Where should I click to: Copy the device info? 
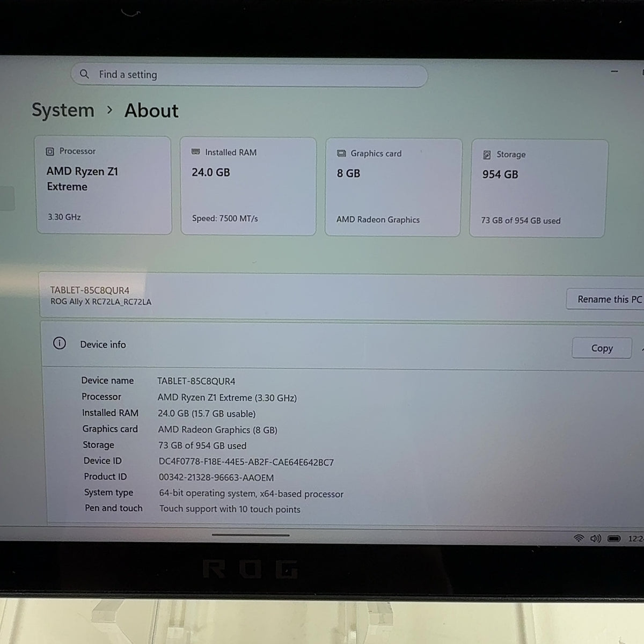602,348
